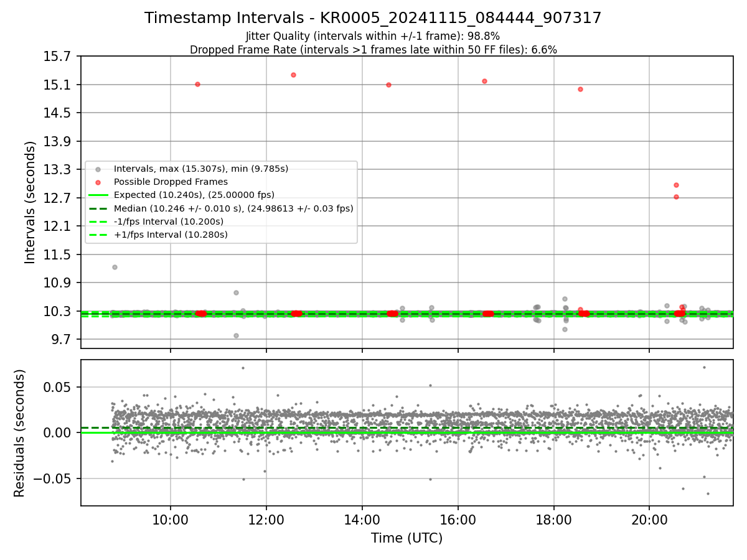Screen dimensions: 747x560
Task: Click the 'Time (UTC)' x-axis label
Action: pos(406,538)
